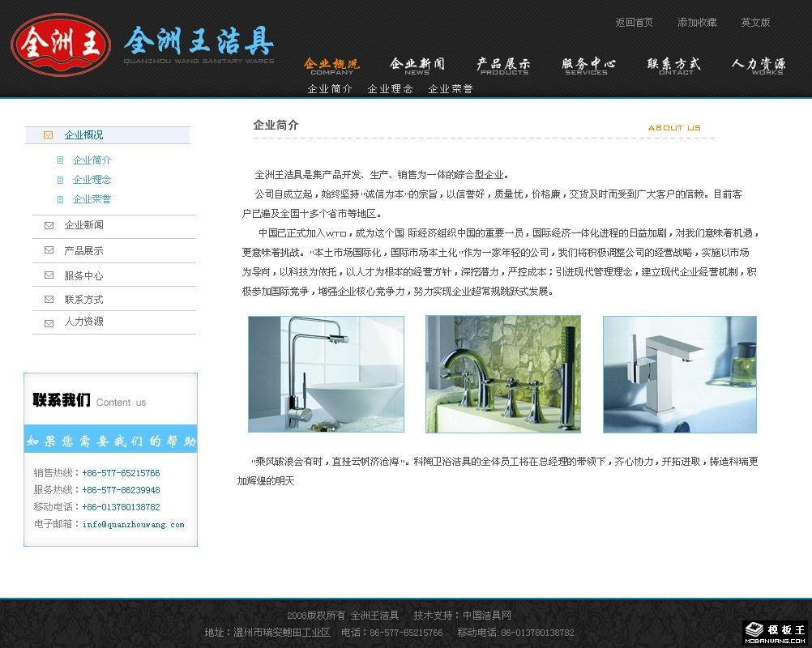The height and width of the screenshot is (648, 812).
Task: Open sidebar 人力资源 item
Action: 84,322
